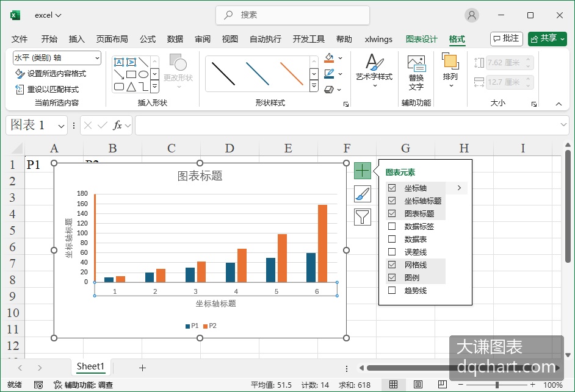Image resolution: width=575 pixels, height=392 pixels.
Task: Open the Shape Fill dropdown arrow
Action: [341, 58]
